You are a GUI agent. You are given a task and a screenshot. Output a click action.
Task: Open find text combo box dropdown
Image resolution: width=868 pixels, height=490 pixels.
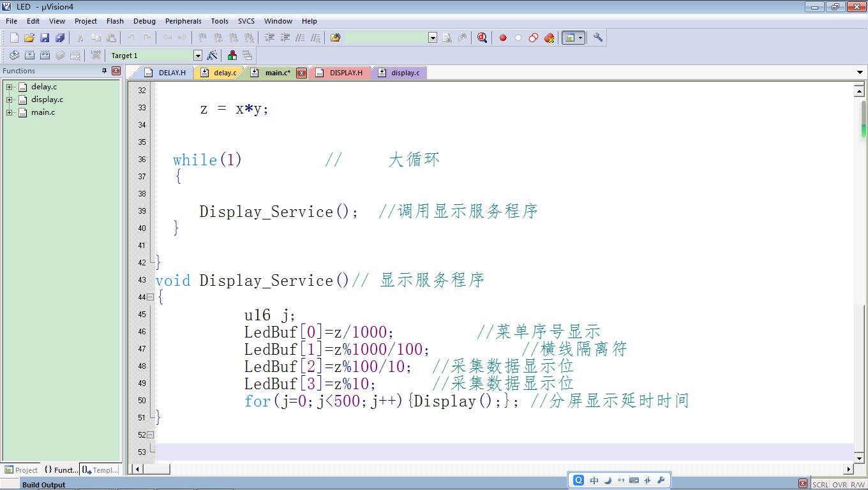[x=433, y=38]
